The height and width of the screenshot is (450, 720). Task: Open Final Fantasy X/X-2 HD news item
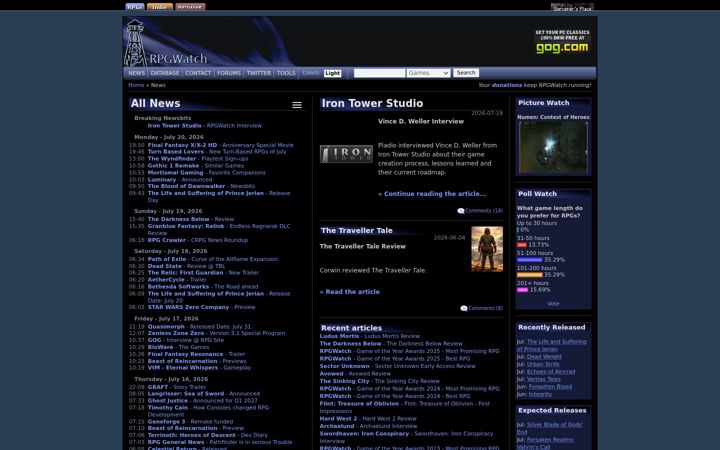[x=220, y=145]
